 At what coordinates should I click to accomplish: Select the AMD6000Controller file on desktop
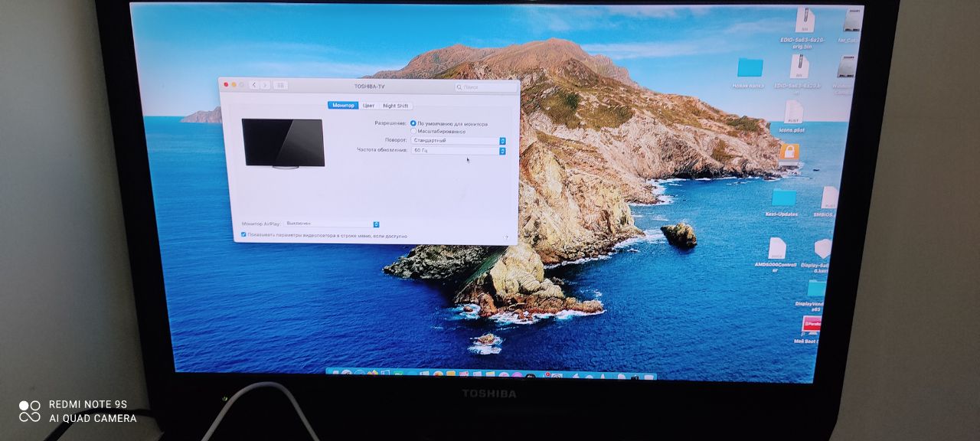pyautogui.click(x=776, y=248)
